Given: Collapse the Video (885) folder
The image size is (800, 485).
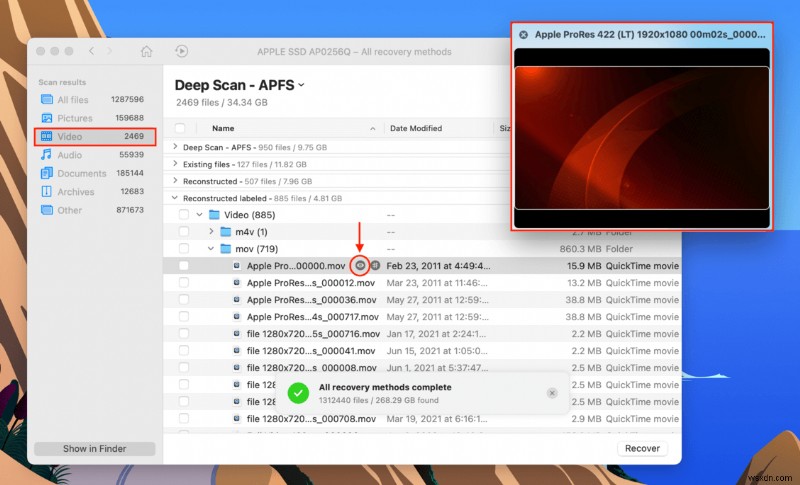Looking at the screenshot, I should tap(199, 215).
